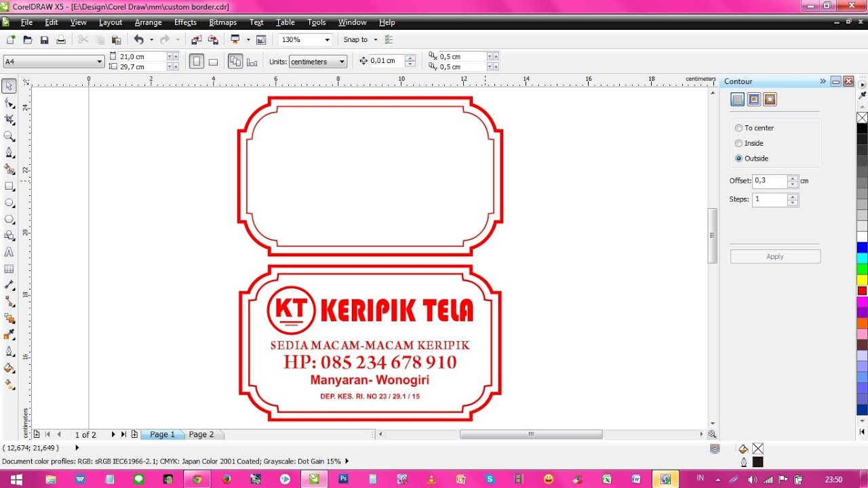Select the Fill bucket tool

[9, 368]
